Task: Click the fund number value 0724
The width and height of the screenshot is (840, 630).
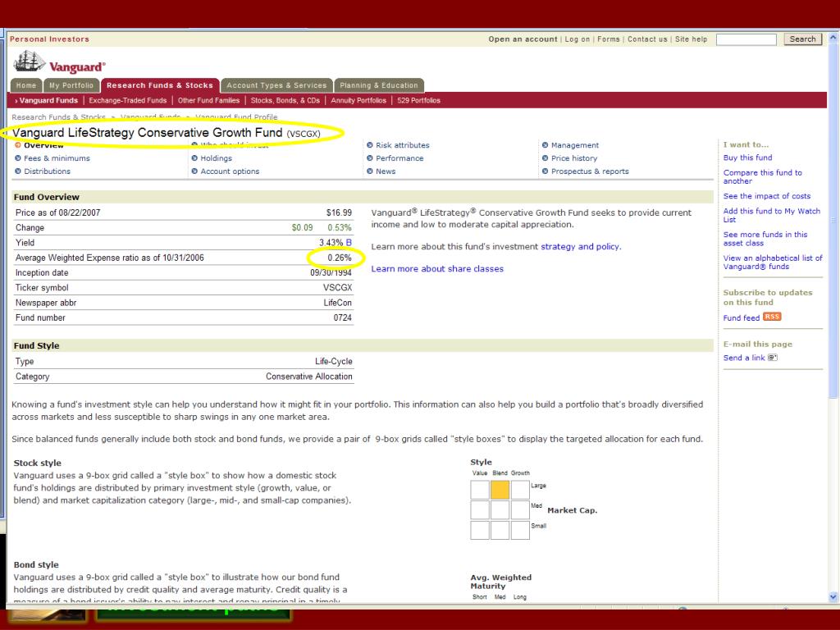Action: click(342, 317)
